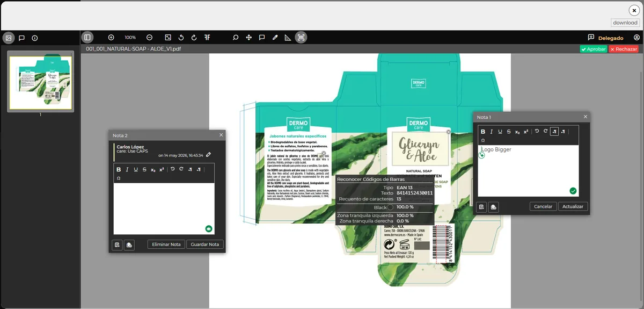The height and width of the screenshot is (309, 644).
Task: Activate the magnifier search tool
Action: 235,38
